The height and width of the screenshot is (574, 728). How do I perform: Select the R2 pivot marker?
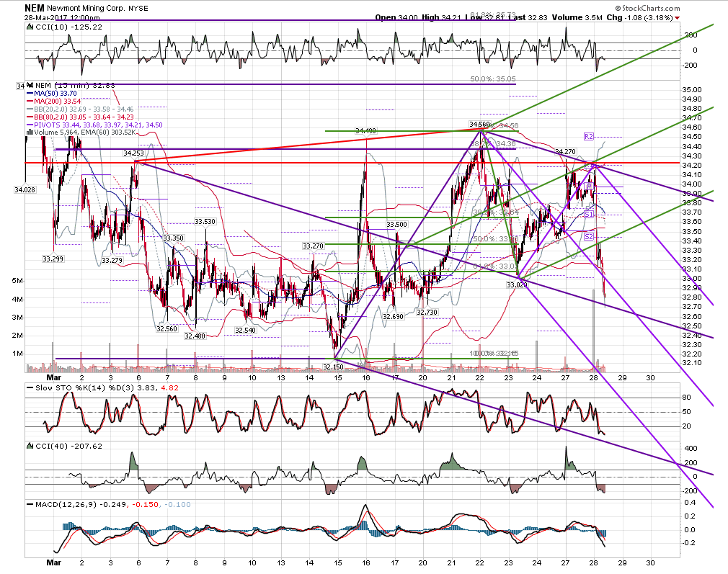[589, 136]
